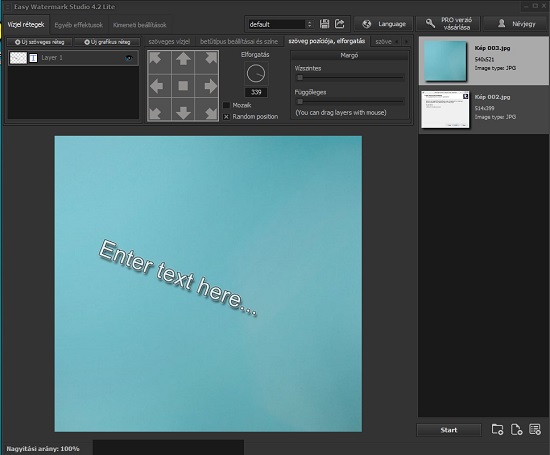The height and width of the screenshot is (455, 550).
Task: Open the Névjegy about button
Action: pos(516,24)
